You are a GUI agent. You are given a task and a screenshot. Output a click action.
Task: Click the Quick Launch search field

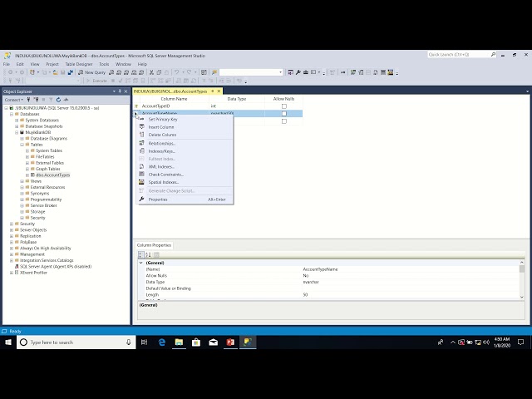(459, 55)
